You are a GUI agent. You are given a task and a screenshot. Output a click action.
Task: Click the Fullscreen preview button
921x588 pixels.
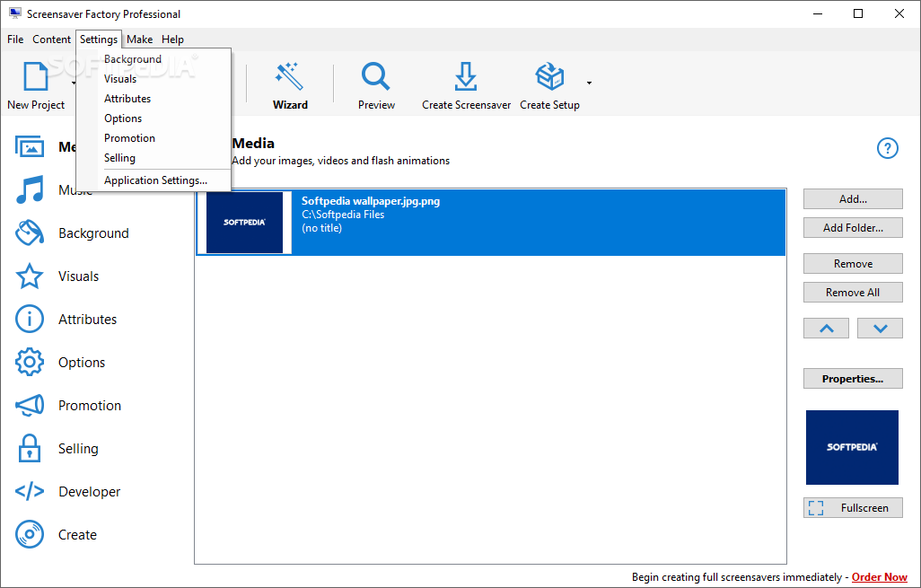pyautogui.click(x=853, y=508)
